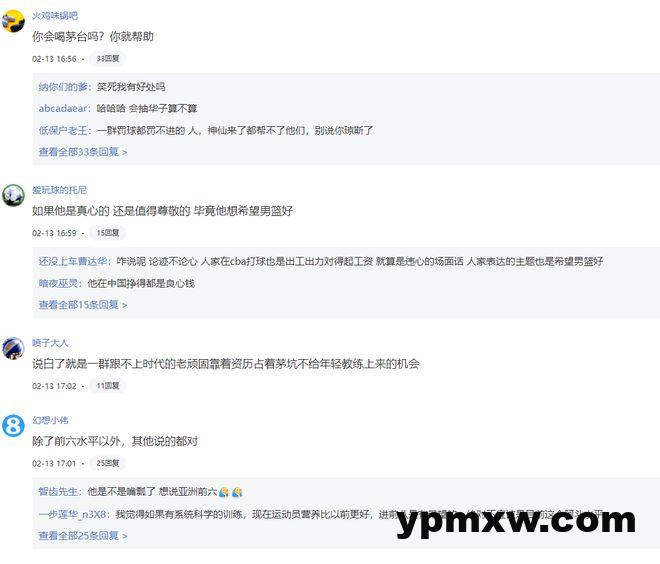This screenshot has height=564, width=660.
Task: Open username link 火鸡味锅吧
Action: [x=55, y=16]
